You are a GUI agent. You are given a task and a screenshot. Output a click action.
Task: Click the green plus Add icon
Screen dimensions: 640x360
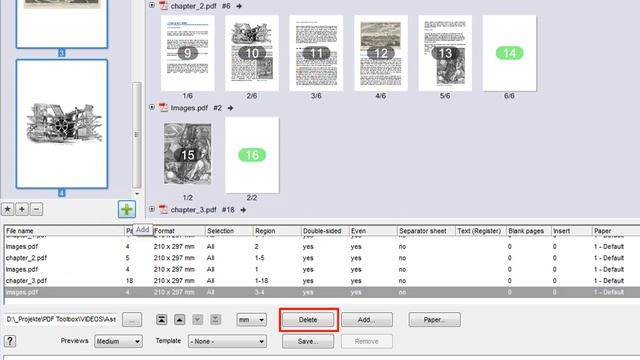click(127, 209)
